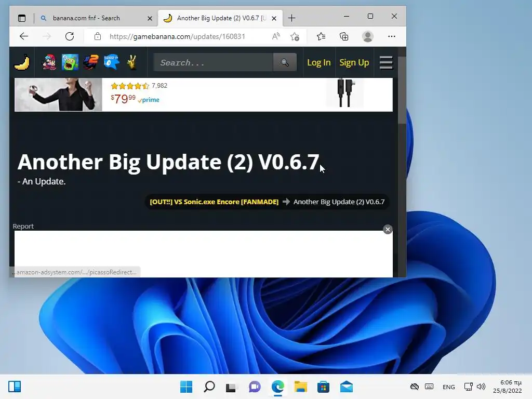
Task: Open tab actions menu
Action: pyautogui.click(x=22, y=18)
